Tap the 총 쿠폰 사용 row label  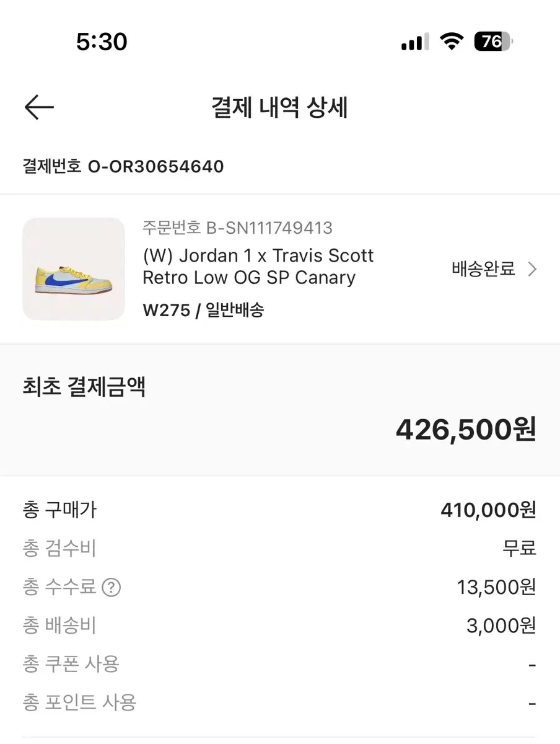click(71, 664)
